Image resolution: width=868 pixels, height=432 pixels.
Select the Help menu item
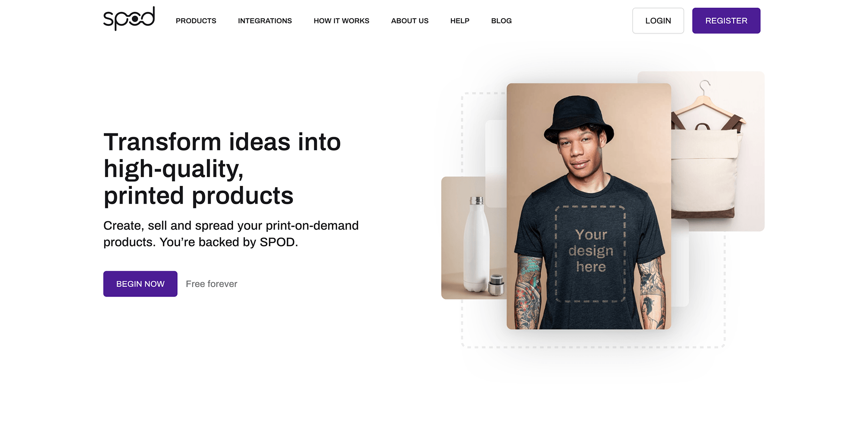coord(459,21)
